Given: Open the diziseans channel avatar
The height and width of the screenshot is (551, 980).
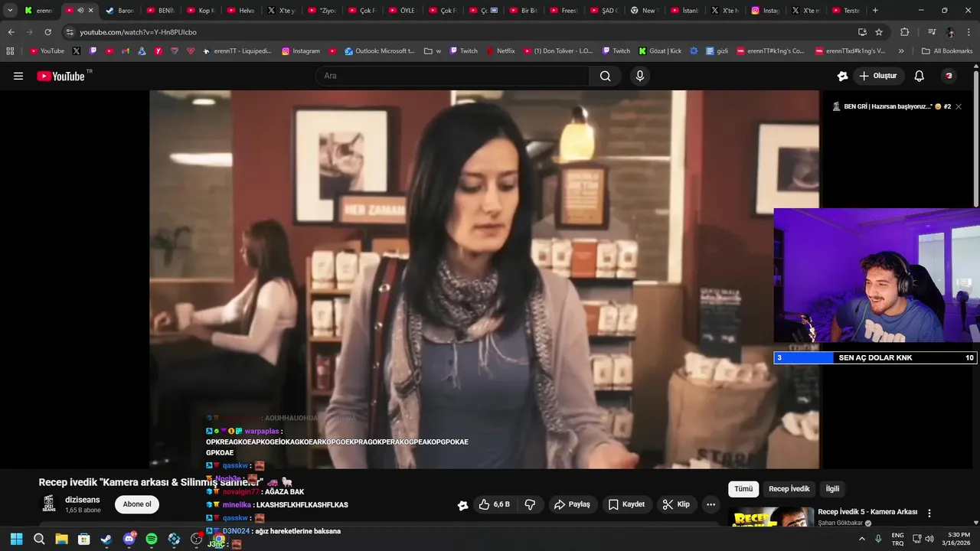Looking at the screenshot, I should tap(49, 504).
